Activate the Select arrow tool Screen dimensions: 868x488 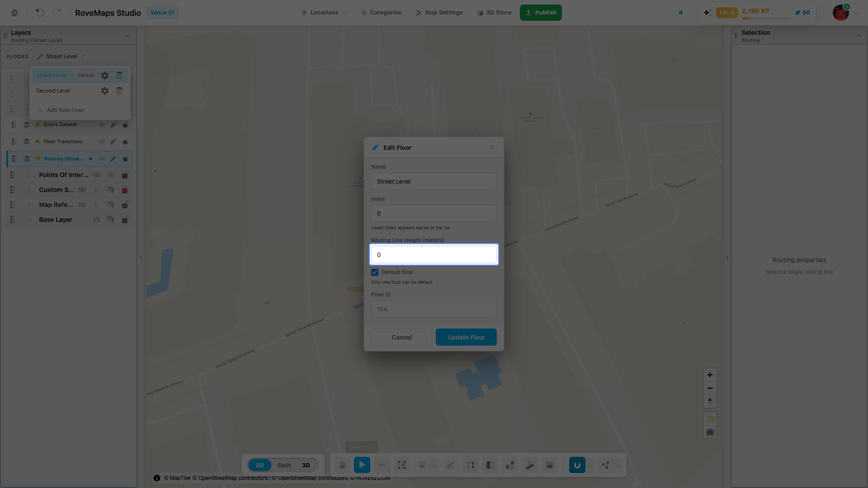[362, 465]
